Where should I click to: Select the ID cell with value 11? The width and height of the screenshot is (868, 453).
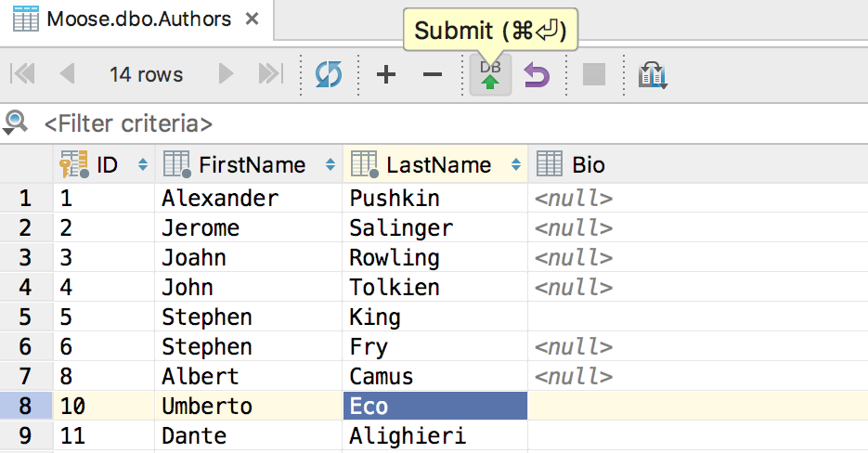pyautogui.click(x=104, y=436)
